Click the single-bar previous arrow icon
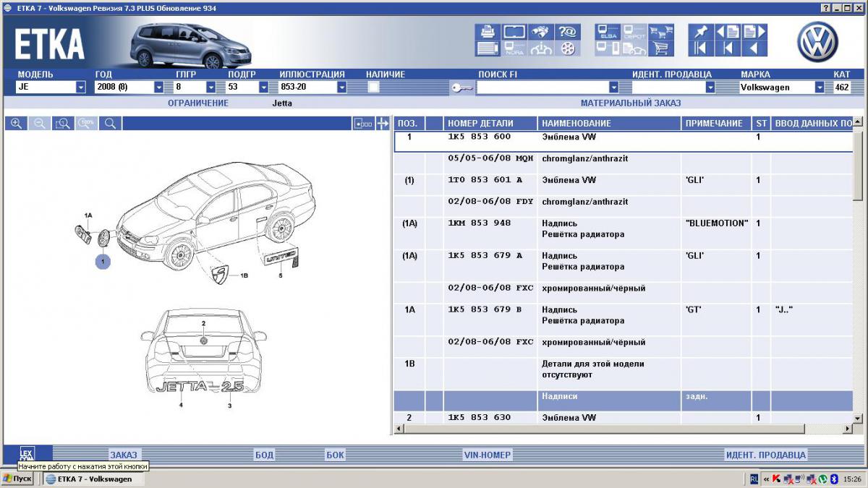 coord(727,48)
